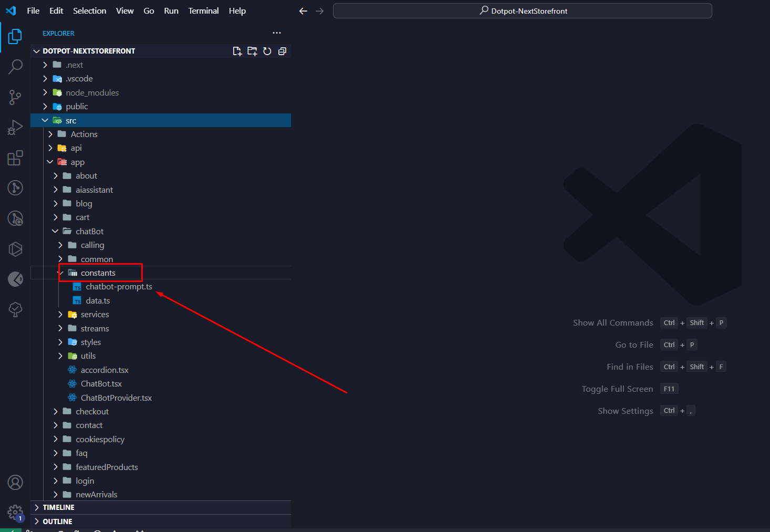The image size is (770, 532).
Task: Open the File menu
Action: coord(33,11)
